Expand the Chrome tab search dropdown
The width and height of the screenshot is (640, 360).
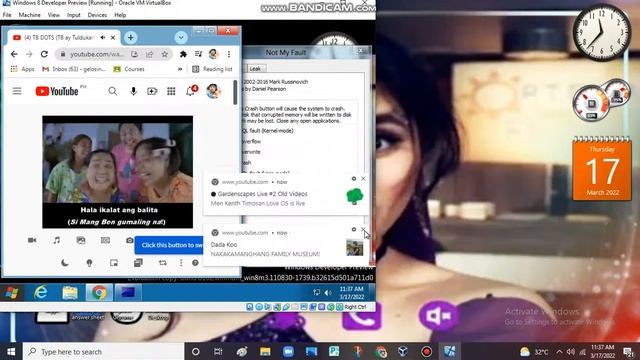pyautogui.click(x=181, y=38)
